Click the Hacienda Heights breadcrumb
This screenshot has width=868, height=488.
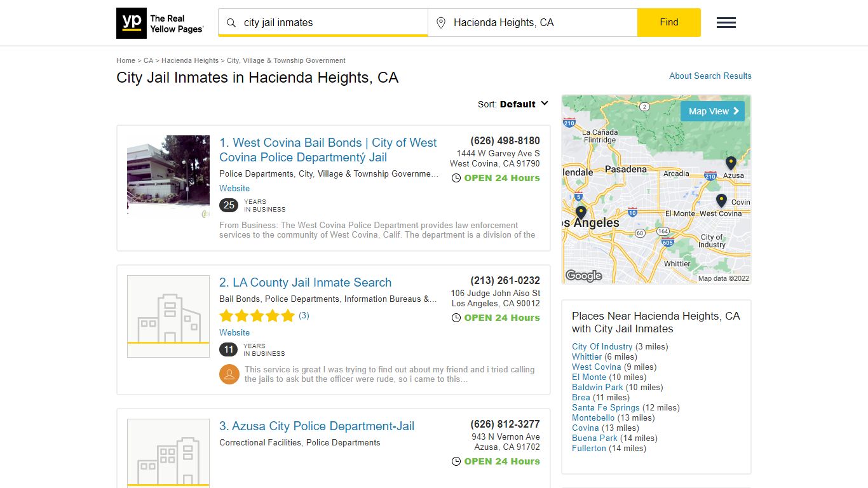click(x=190, y=60)
